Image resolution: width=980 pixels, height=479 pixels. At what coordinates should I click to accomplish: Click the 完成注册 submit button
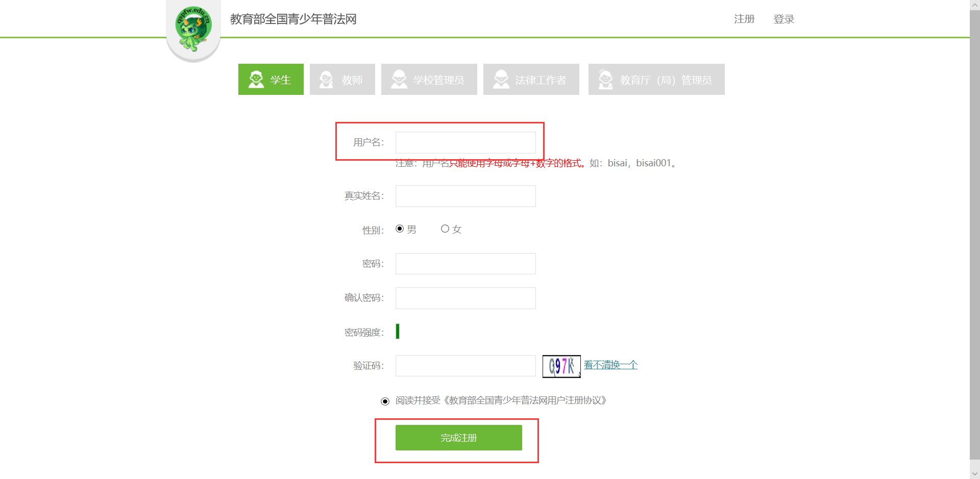coord(458,437)
